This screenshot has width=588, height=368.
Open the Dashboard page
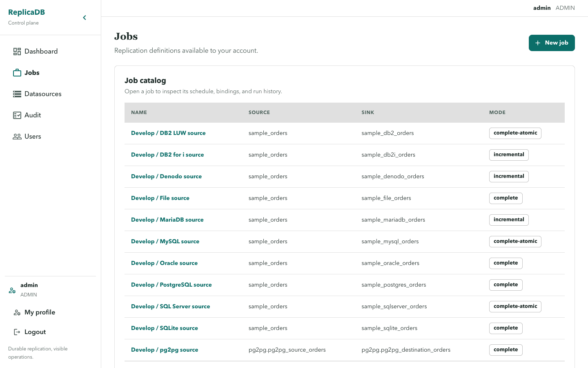(x=51, y=52)
